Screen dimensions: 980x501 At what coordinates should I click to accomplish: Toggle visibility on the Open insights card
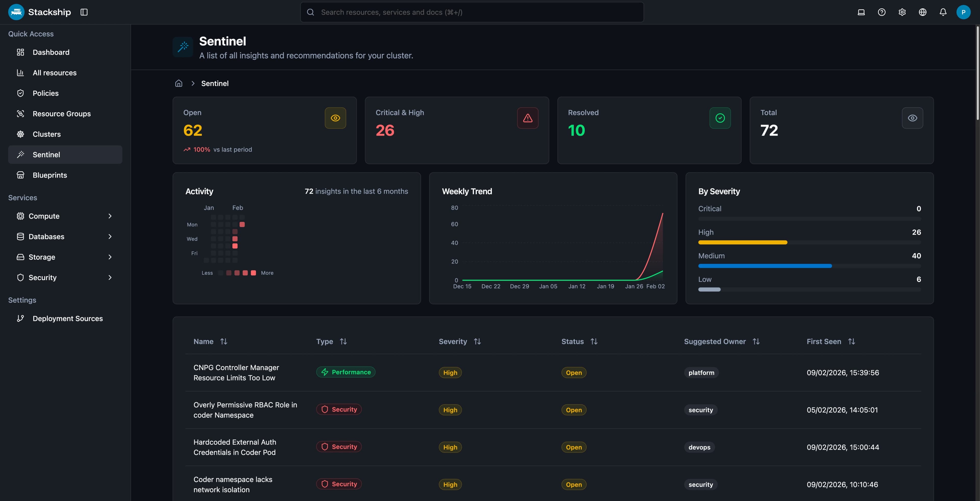335,118
